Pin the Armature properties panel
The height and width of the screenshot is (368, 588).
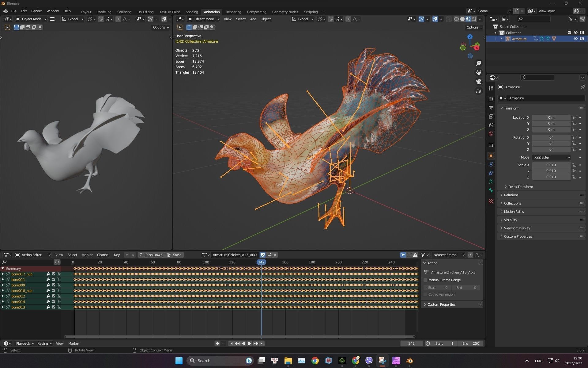pyautogui.click(x=582, y=87)
